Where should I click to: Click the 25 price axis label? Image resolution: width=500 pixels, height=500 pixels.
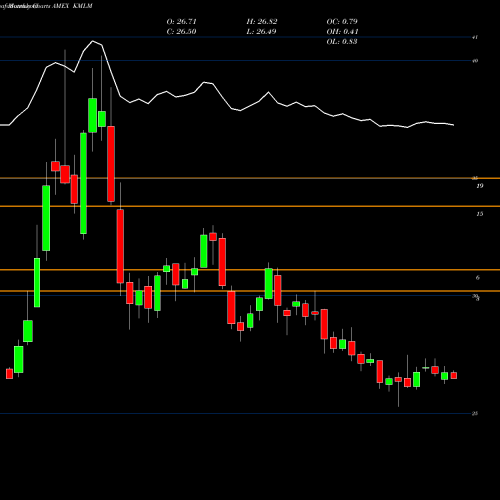coord(475,414)
